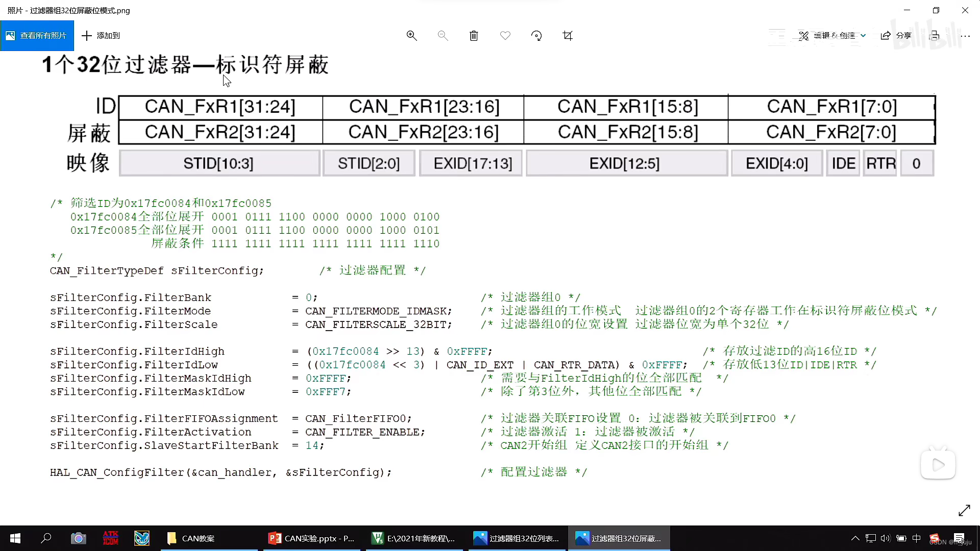
Task: Click the IDE mapping box
Action: click(x=843, y=163)
